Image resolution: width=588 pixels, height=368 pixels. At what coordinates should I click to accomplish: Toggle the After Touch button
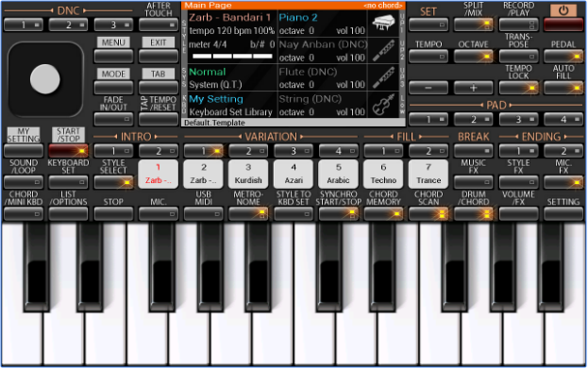159,25
